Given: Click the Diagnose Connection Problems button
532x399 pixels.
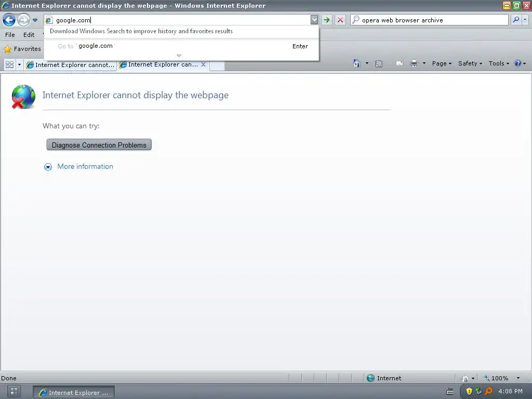Looking at the screenshot, I should point(99,145).
